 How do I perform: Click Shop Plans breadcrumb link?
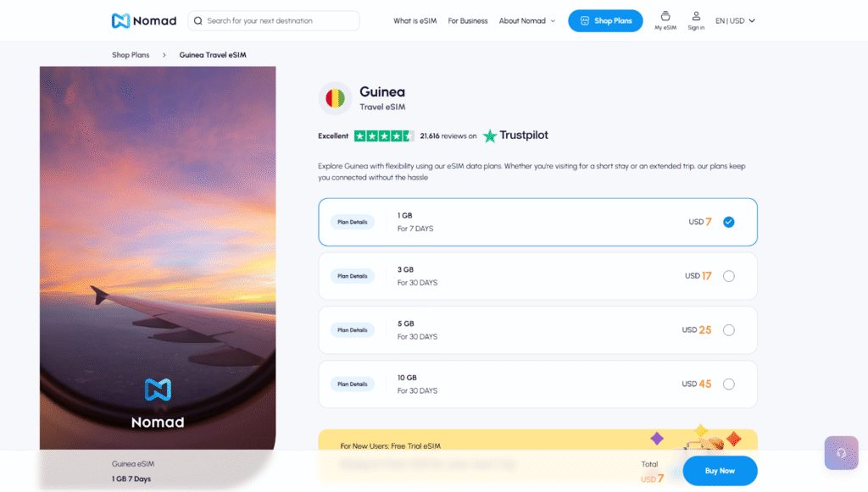click(131, 55)
